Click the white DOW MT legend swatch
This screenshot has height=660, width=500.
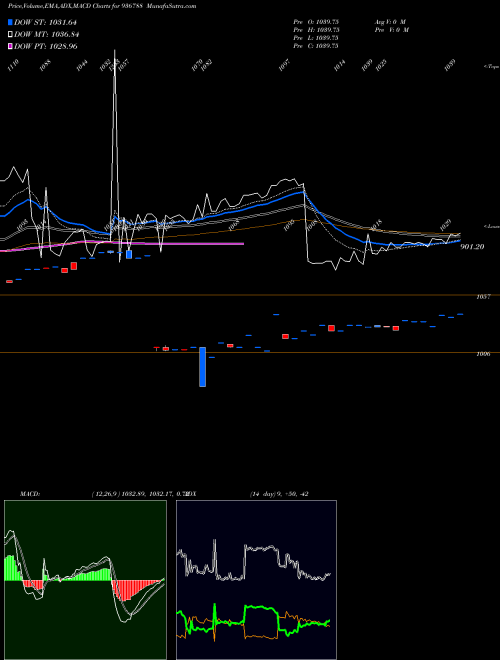[10, 34]
